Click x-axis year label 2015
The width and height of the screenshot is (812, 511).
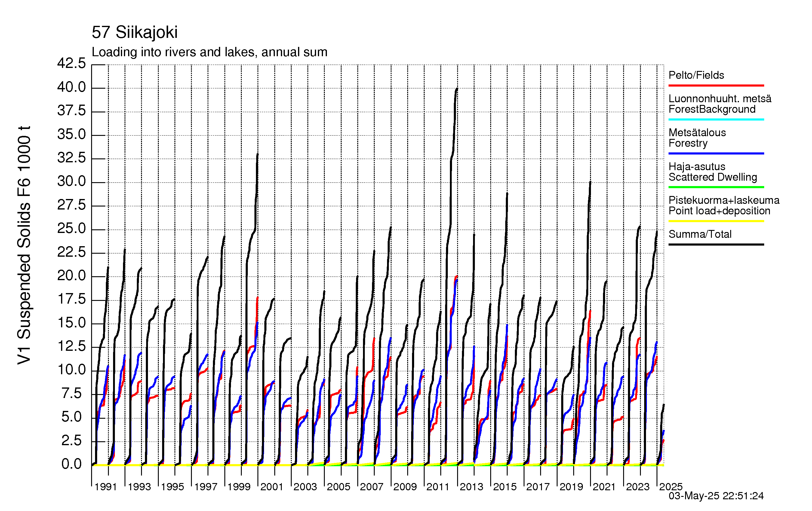tap(505, 487)
